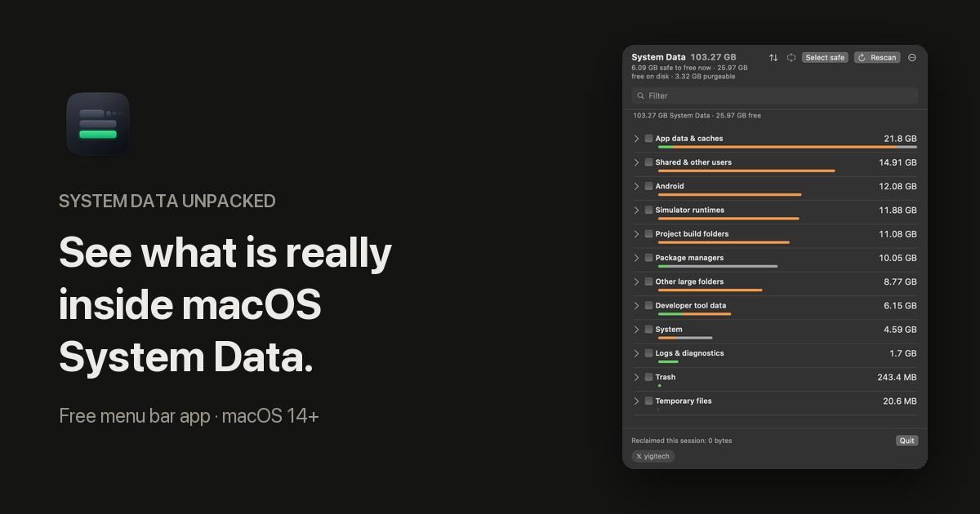Click the 'Logs & diagnostics' label
The height and width of the screenshot is (514, 980).
pos(689,353)
